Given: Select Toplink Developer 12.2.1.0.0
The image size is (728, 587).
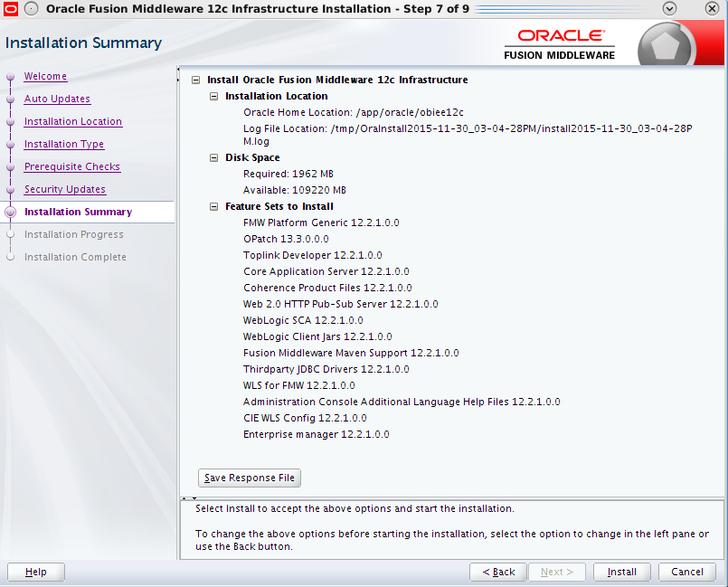Looking at the screenshot, I should coord(313,255).
